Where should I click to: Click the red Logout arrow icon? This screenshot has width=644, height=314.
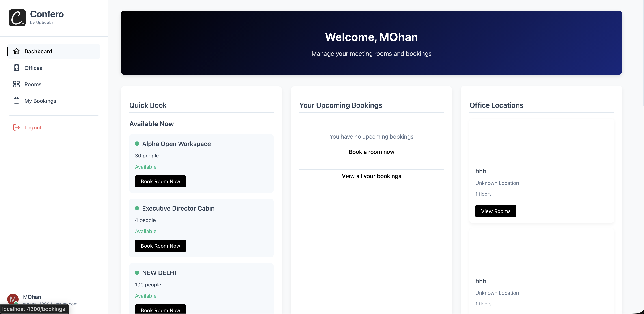(x=17, y=127)
